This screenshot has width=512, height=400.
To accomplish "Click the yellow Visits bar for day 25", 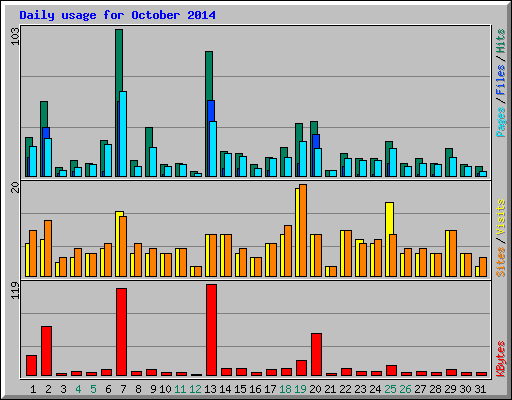I will click(x=389, y=218).
